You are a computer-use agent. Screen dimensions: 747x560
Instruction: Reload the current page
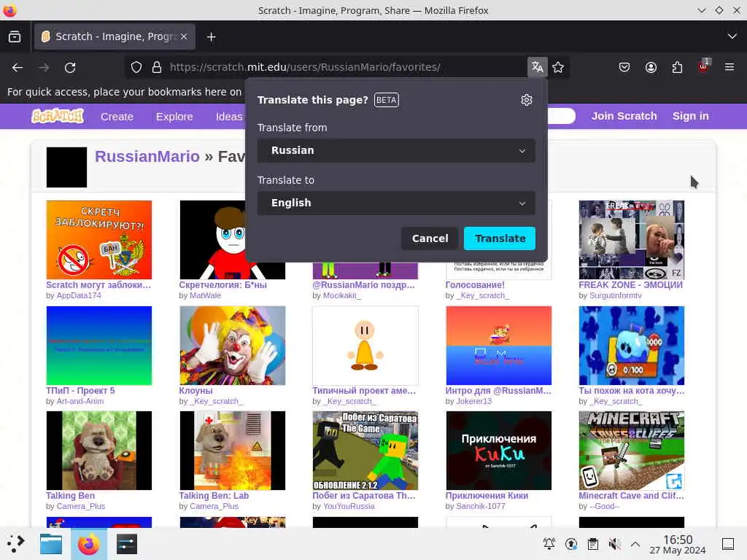tap(70, 68)
